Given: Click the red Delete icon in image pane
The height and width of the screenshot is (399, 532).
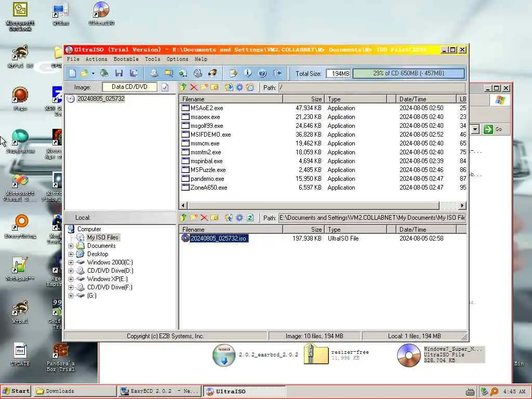Looking at the screenshot, I should coord(194,87).
